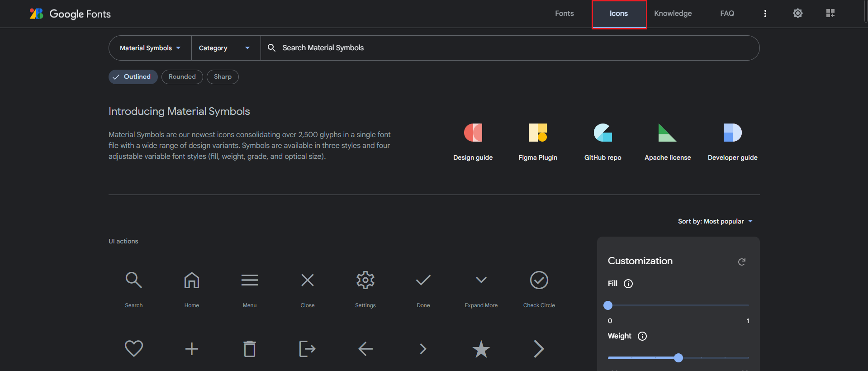This screenshot has width=868, height=371.
Task: Switch to the Icons tab
Action: coord(619,14)
